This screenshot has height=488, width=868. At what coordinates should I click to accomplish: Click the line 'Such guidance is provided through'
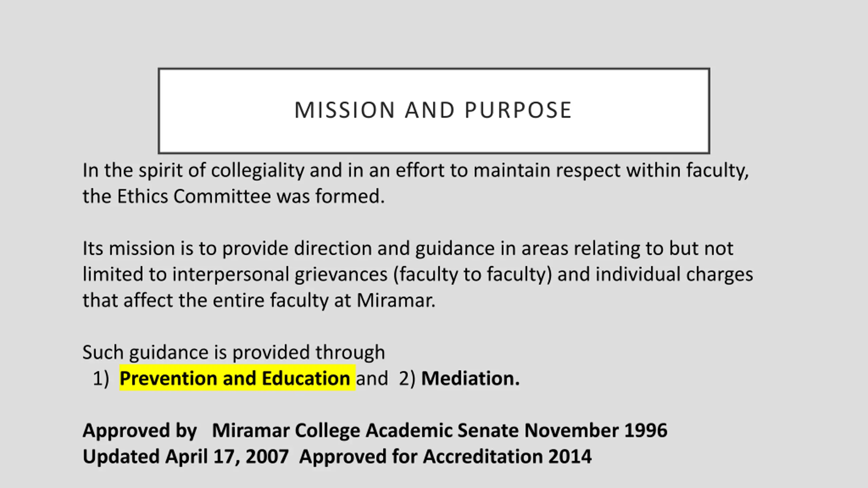pyautogui.click(x=234, y=352)
